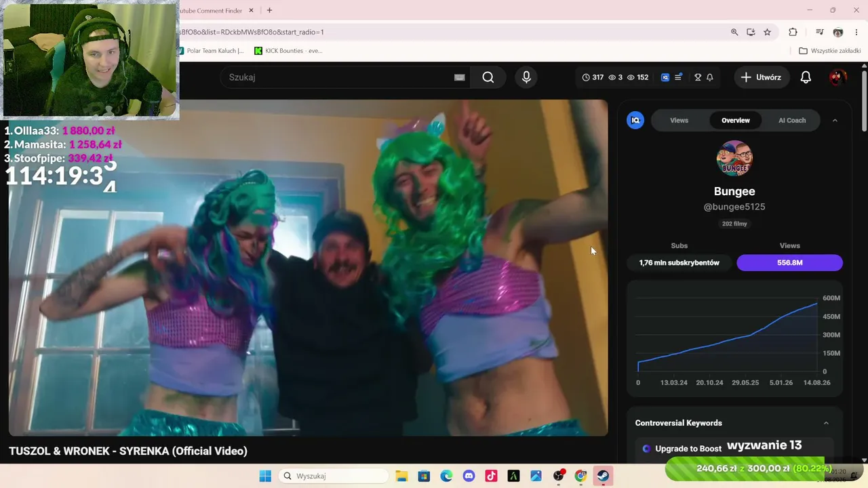
Task: Open Microsoft Store from the taskbar
Action: click(424, 476)
